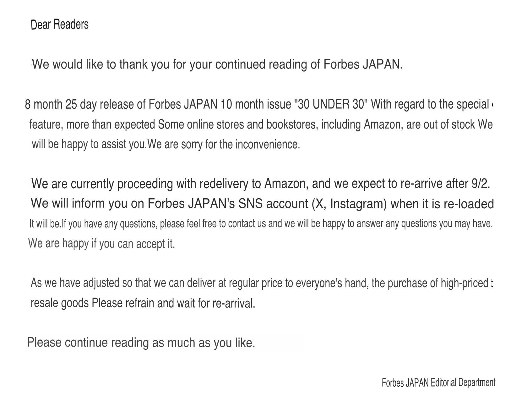Click the "Forbes JAPAN Editorial Department" signature

(438, 383)
